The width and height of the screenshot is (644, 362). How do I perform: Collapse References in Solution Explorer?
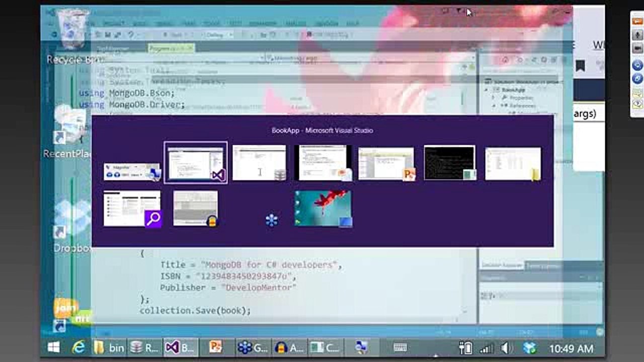coord(495,106)
